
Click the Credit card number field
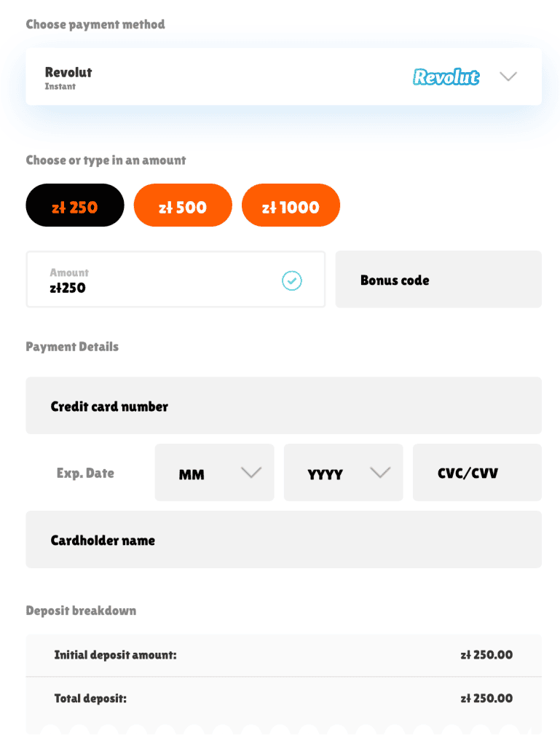(284, 406)
